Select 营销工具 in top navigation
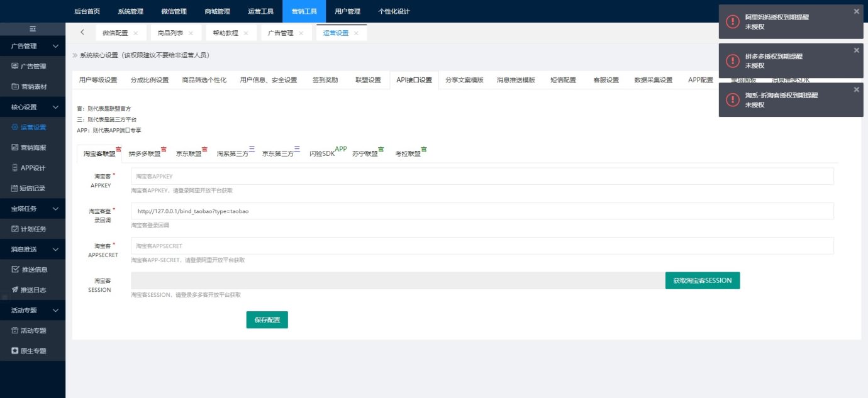This screenshot has width=868, height=398. (304, 11)
